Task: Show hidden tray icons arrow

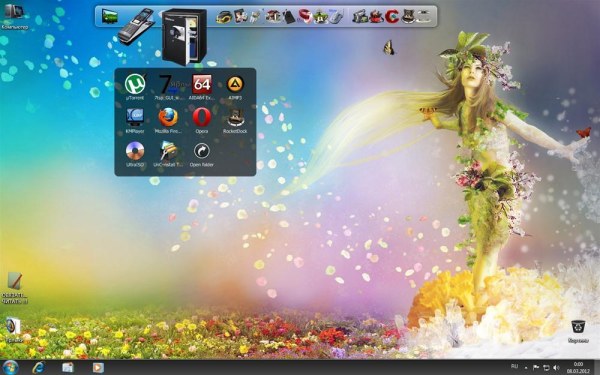Action: (526, 368)
